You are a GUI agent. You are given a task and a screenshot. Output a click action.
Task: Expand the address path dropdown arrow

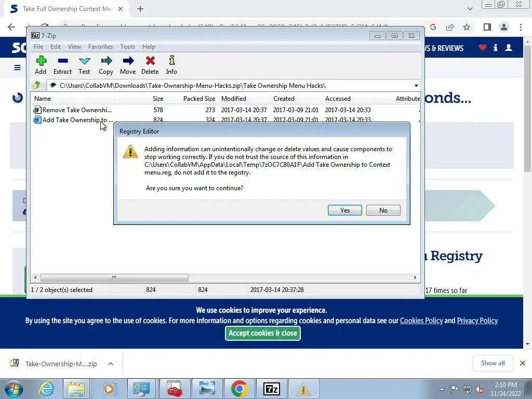(416, 86)
